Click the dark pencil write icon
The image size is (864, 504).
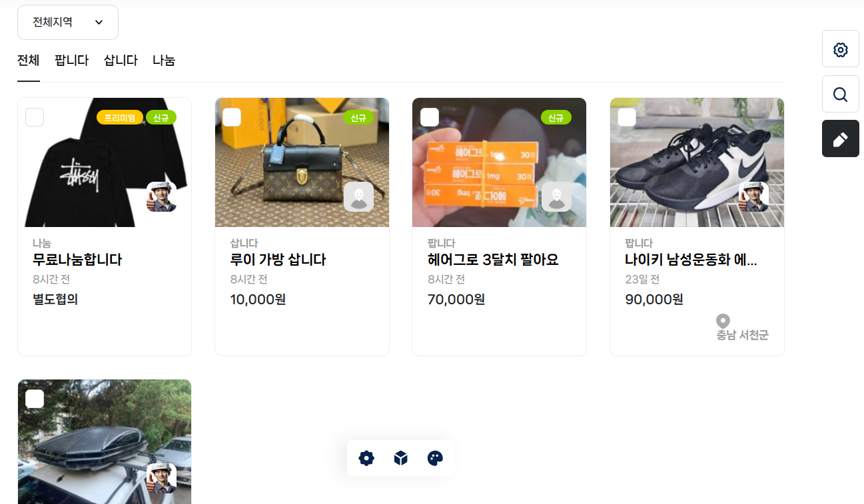pos(840,138)
